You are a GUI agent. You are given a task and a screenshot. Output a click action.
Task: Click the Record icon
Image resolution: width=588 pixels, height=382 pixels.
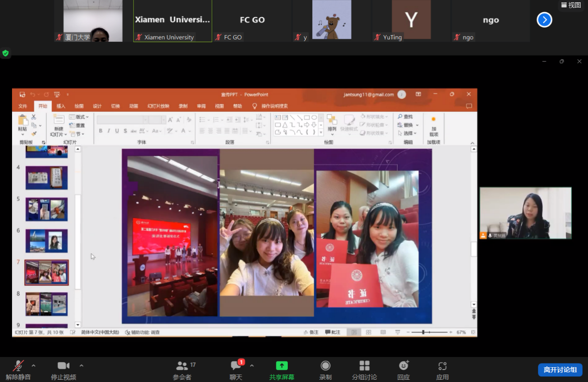point(325,366)
